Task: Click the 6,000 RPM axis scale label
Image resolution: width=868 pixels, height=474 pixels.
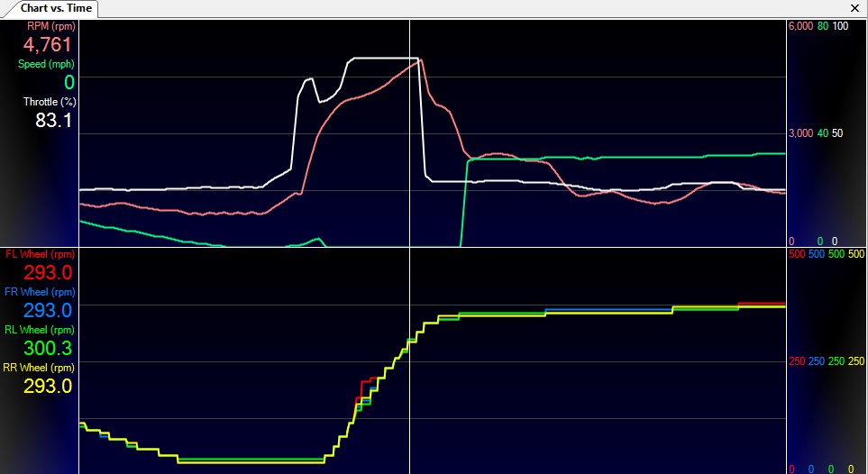Action: click(x=800, y=26)
